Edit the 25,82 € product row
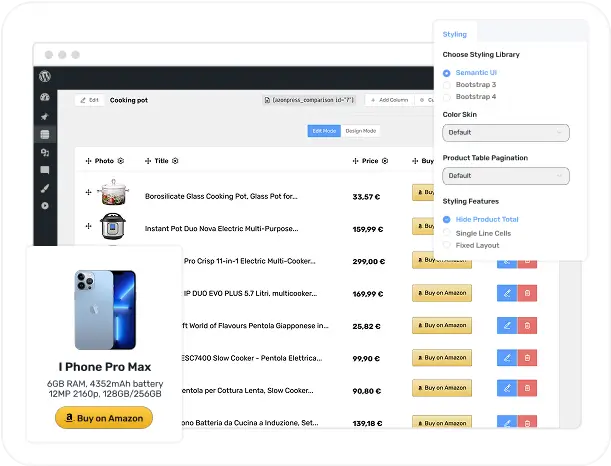Viewport: 611px width, 466px height. pos(506,326)
